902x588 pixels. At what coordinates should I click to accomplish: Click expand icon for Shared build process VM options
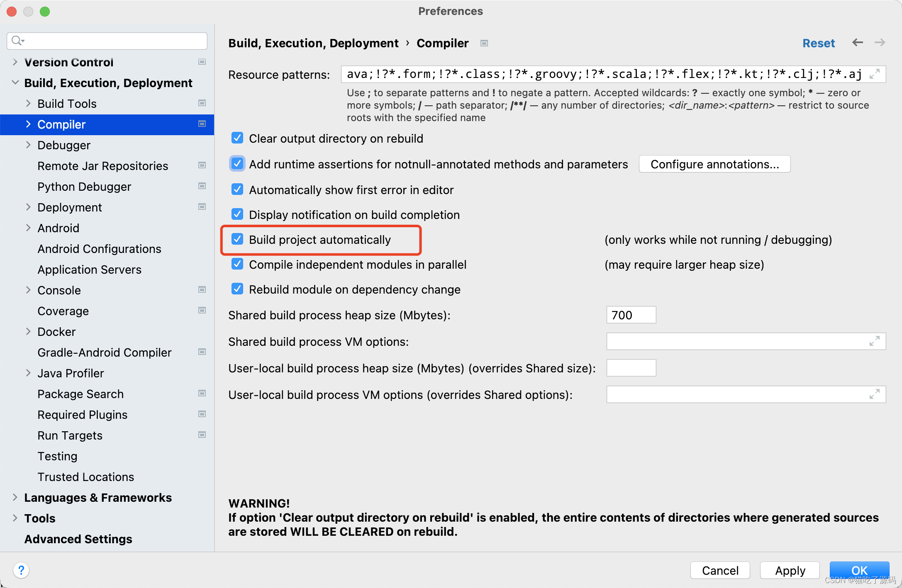click(875, 341)
